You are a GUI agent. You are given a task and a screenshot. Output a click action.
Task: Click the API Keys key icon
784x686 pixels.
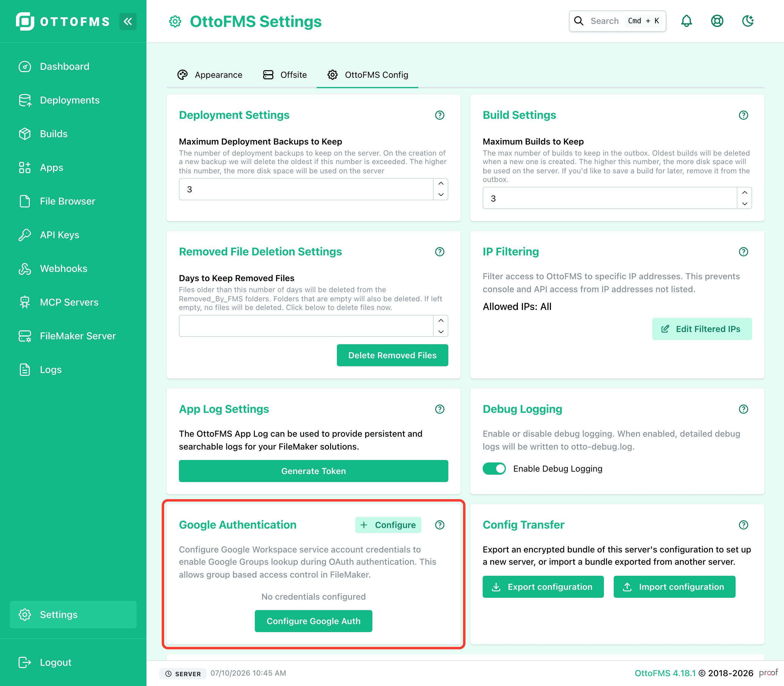pyautogui.click(x=25, y=235)
